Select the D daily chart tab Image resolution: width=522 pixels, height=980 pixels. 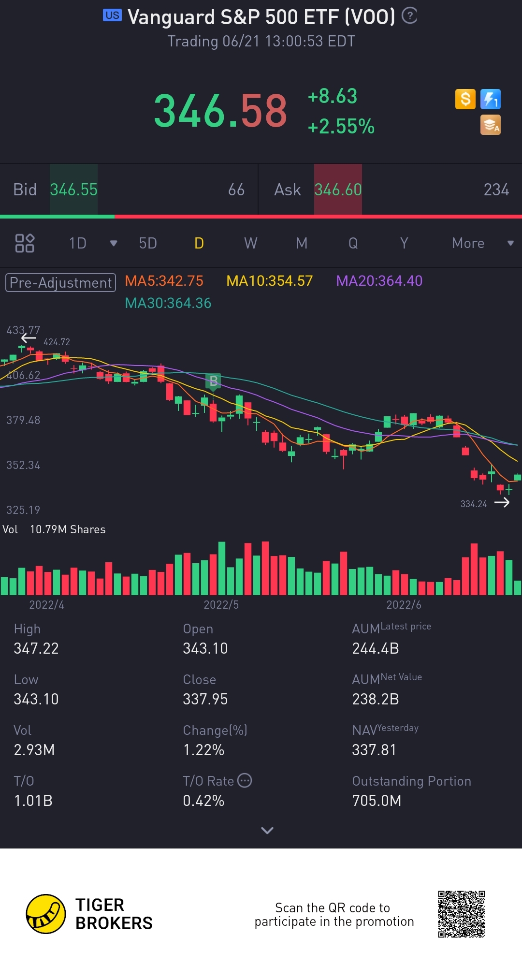coord(199,243)
